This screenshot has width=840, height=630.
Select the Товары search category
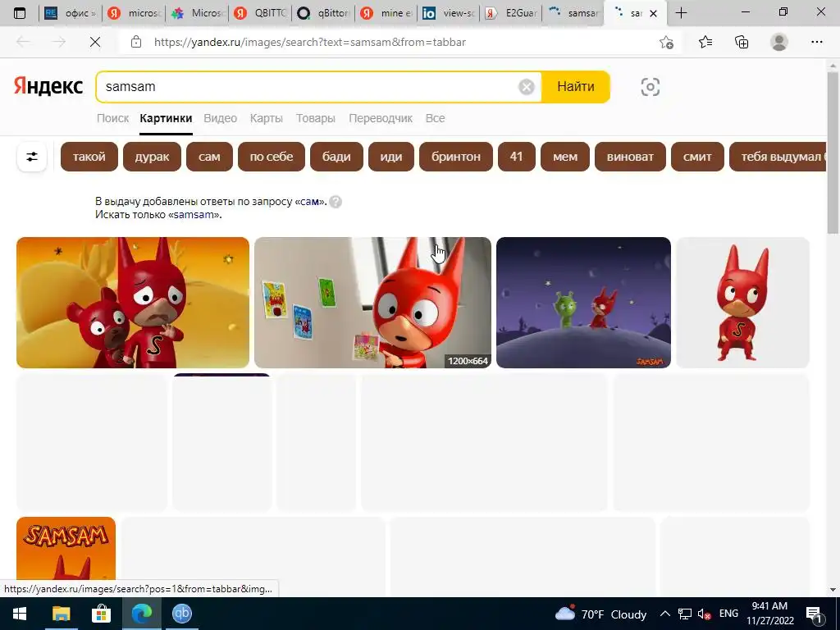(x=316, y=118)
